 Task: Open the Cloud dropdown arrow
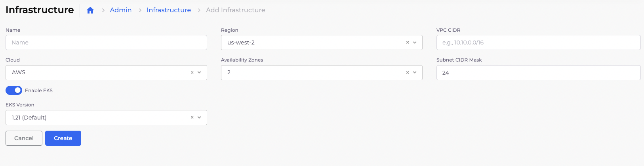pos(199,72)
